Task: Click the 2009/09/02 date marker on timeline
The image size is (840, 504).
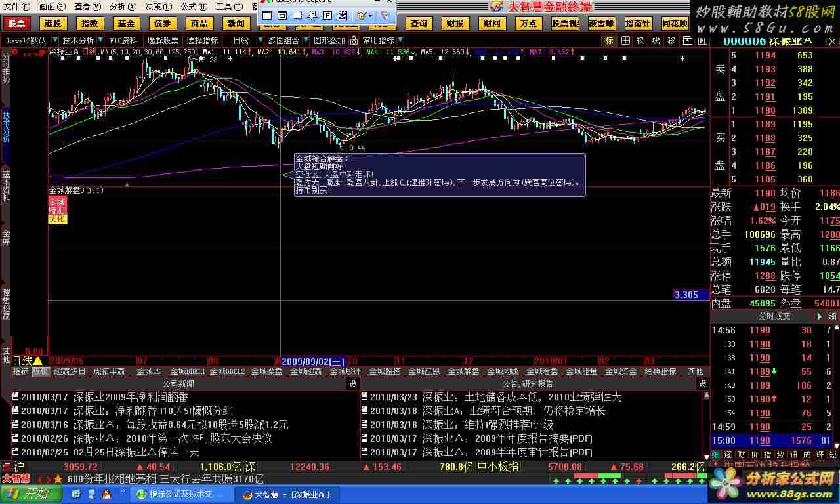Action: (313, 361)
